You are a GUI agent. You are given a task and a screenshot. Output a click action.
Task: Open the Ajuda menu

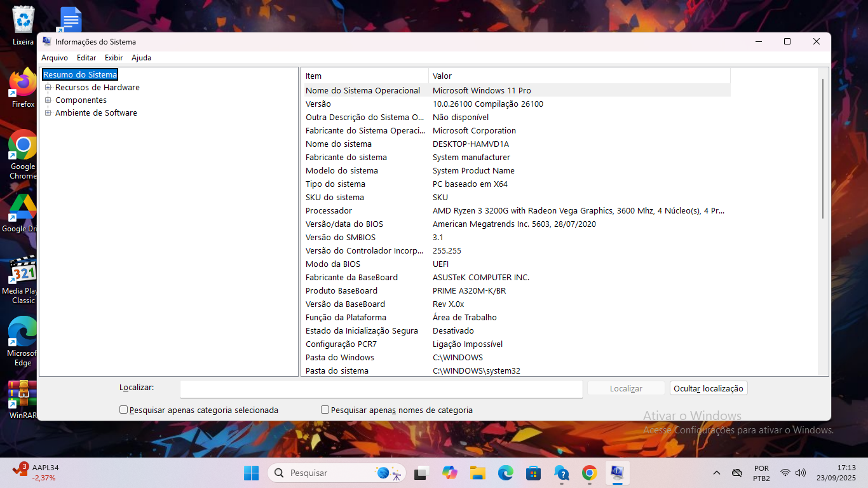coord(141,58)
